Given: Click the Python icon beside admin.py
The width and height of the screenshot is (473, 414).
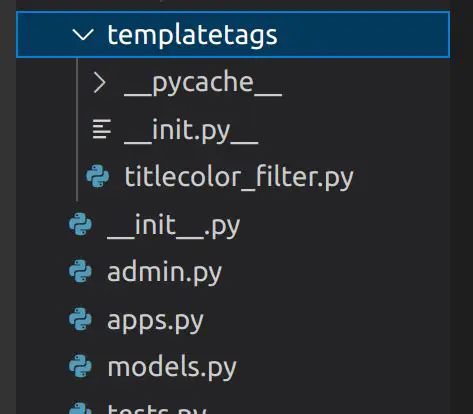Looking at the screenshot, I should 80,271.
